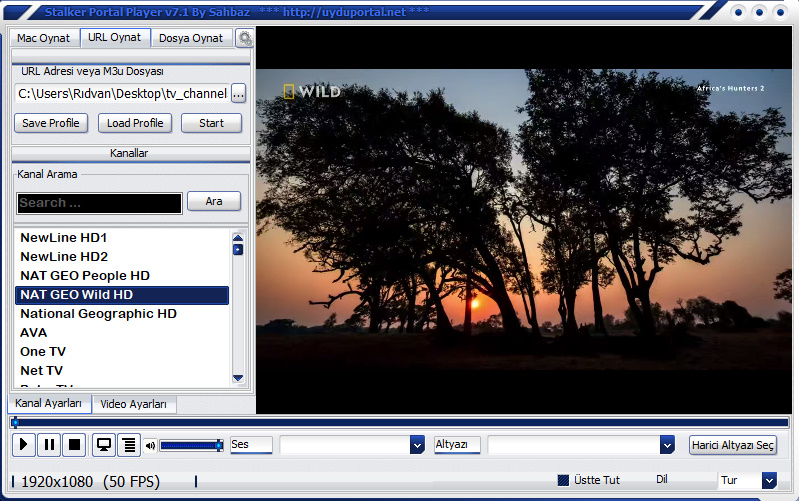The width and height of the screenshot is (799, 501).
Task: Expand the Altyazı subtitle dropdown
Action: tap(667, 445)
